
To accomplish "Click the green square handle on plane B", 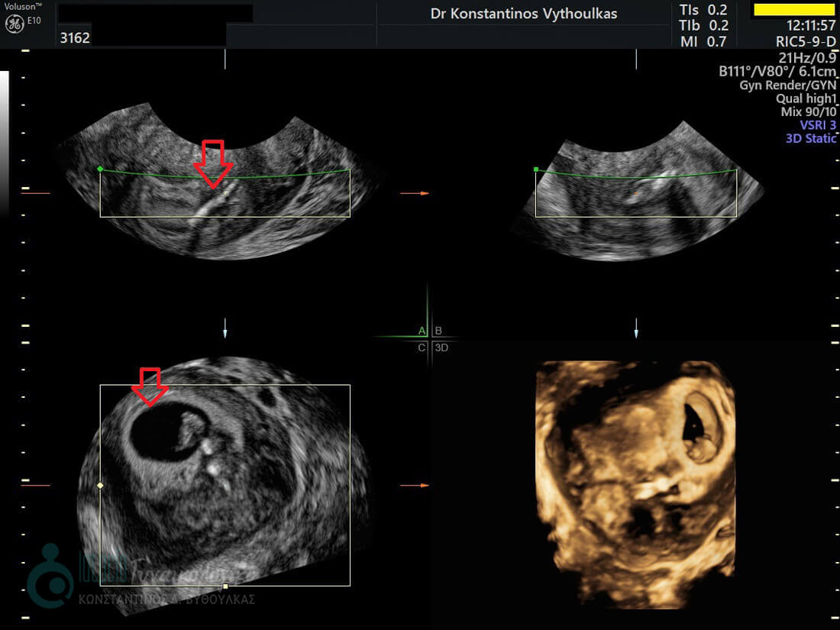I will tap(536, 169).
